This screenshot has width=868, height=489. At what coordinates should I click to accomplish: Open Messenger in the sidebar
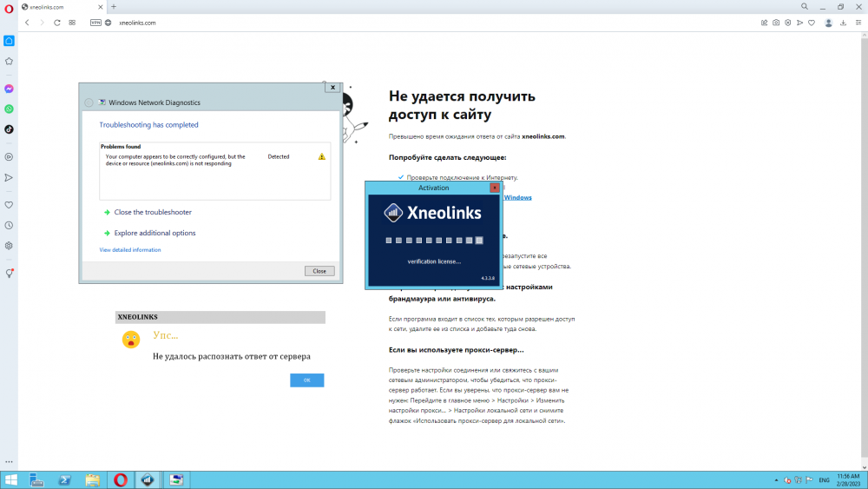(x=9, y=89)
